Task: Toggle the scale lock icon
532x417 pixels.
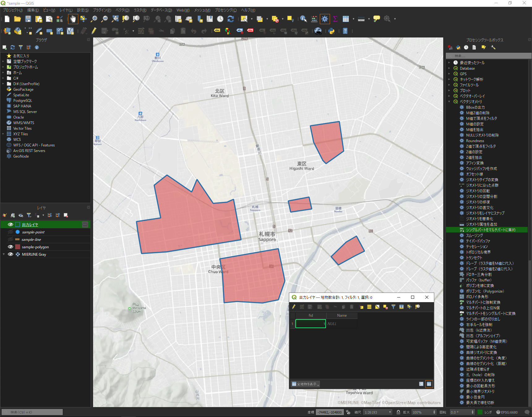Action: pyautogui.click(x=398, y=412)
